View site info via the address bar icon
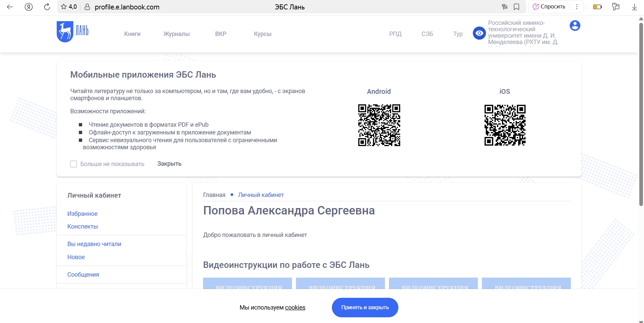Viewport: 644px width, 323px height. click(87, 7)
